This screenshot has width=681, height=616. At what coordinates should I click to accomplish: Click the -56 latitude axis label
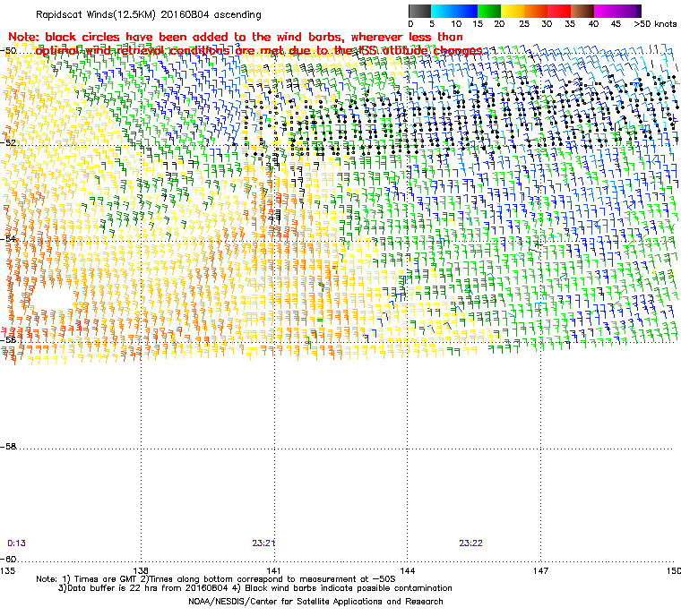point(8,340)
